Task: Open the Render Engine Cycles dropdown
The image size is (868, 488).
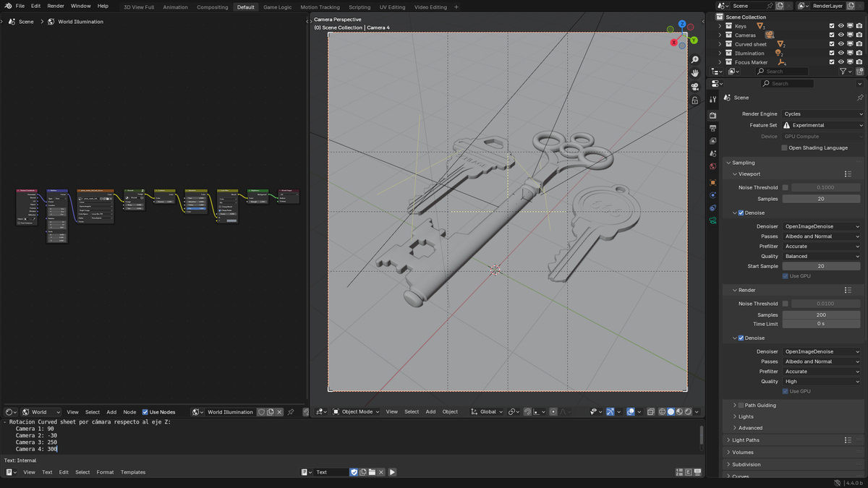Action: [823, 114]
